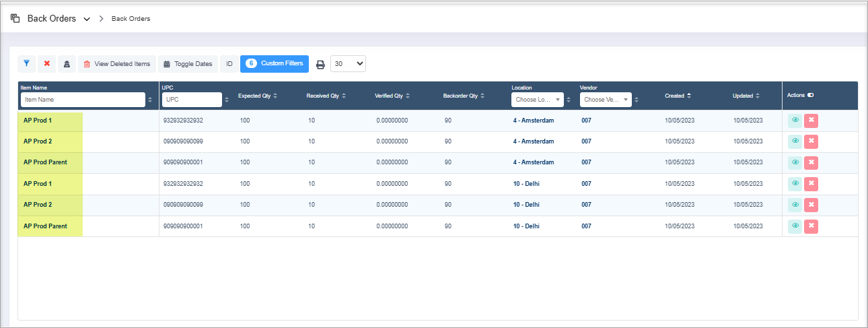
Task: Toggle the Actions column switch
Action: point(811,96)
